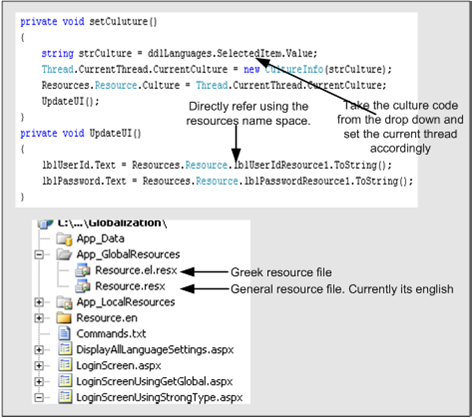Select the LoginScreenUsingStrongType.aspx file label
This screenshot has height=418, width=472.
click(159, 397)
